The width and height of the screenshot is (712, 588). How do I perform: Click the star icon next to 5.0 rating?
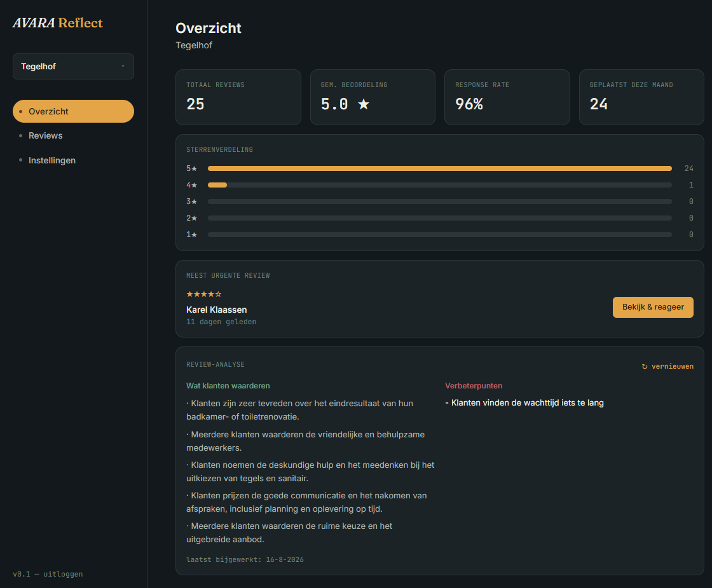363,104
